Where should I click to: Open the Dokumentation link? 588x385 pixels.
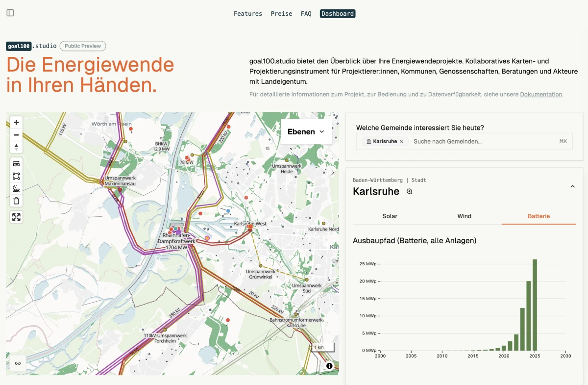[x=541, y=94]
